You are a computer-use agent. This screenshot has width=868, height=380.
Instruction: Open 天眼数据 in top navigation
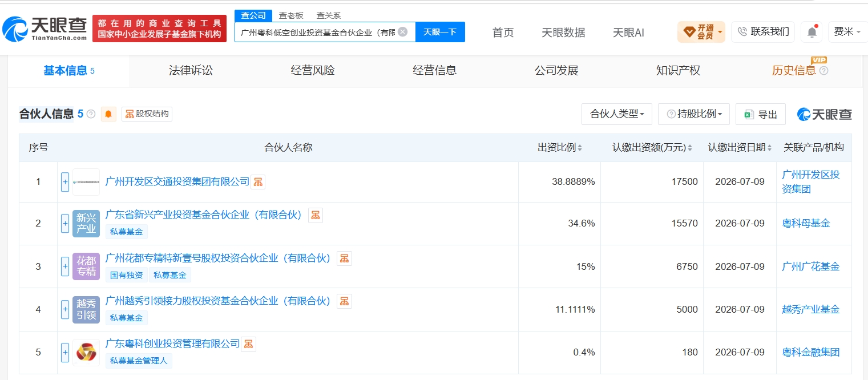click(563, 33)
